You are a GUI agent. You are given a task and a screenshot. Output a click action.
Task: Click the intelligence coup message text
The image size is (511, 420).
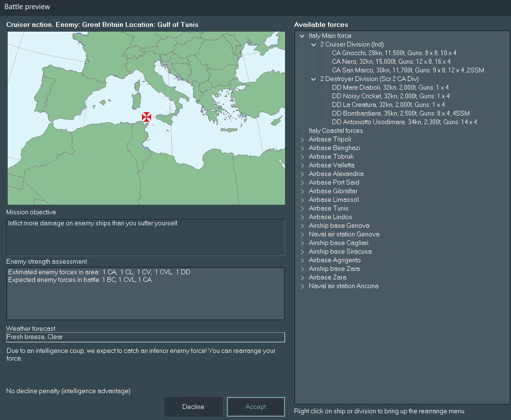tap(141, 355)
